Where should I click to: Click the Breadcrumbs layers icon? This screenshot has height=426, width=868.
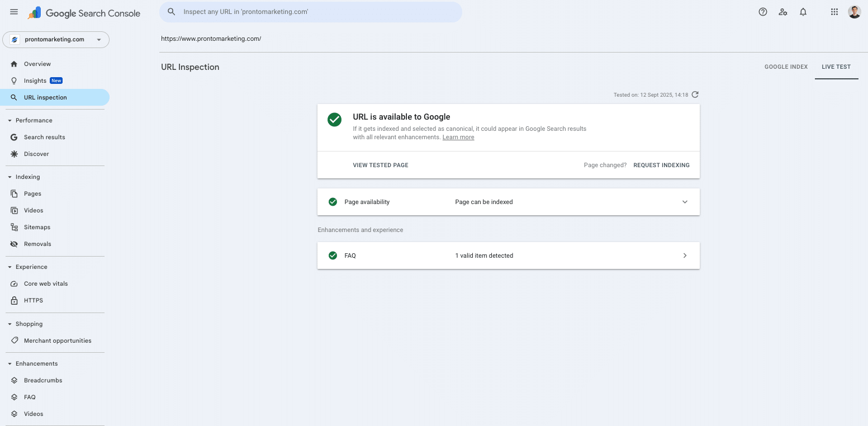point(14,380)
